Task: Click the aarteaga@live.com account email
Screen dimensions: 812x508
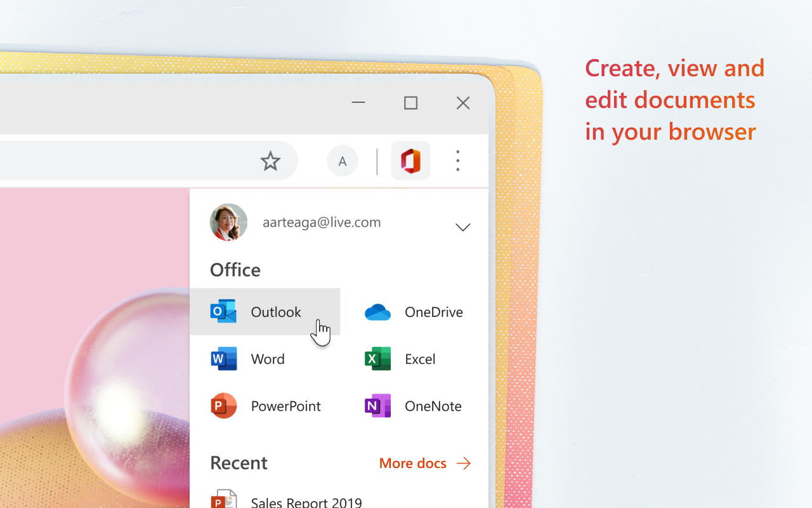Action: [322, 222]
